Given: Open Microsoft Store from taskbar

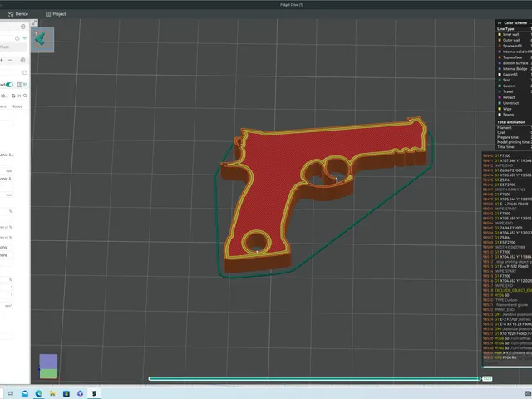Looking at the screenshot, I should point(66,393).
